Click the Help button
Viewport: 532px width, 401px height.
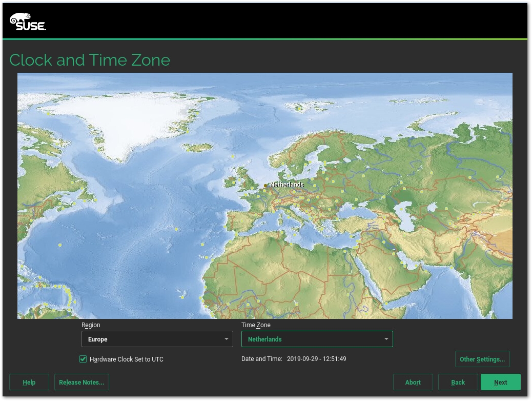29,382
